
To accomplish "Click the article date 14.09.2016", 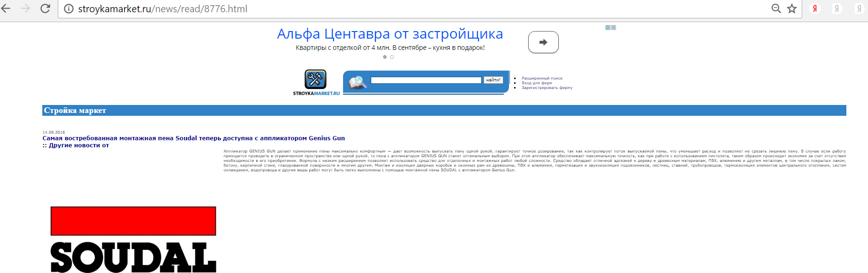I will [x=54, y=132].
